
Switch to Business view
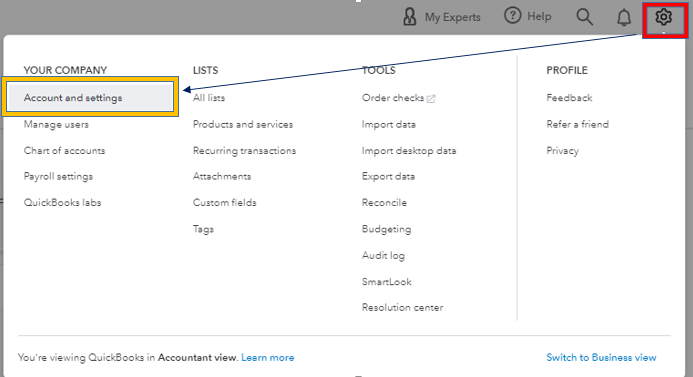(601, 358)
